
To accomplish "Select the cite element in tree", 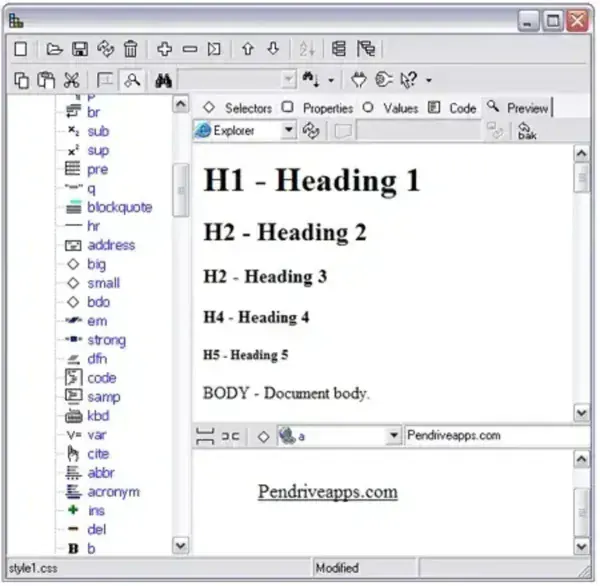I will pos(98,454).
